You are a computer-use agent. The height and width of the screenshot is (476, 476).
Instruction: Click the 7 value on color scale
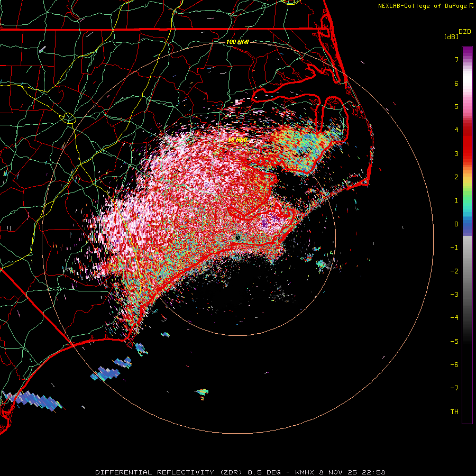click(456, 59)
